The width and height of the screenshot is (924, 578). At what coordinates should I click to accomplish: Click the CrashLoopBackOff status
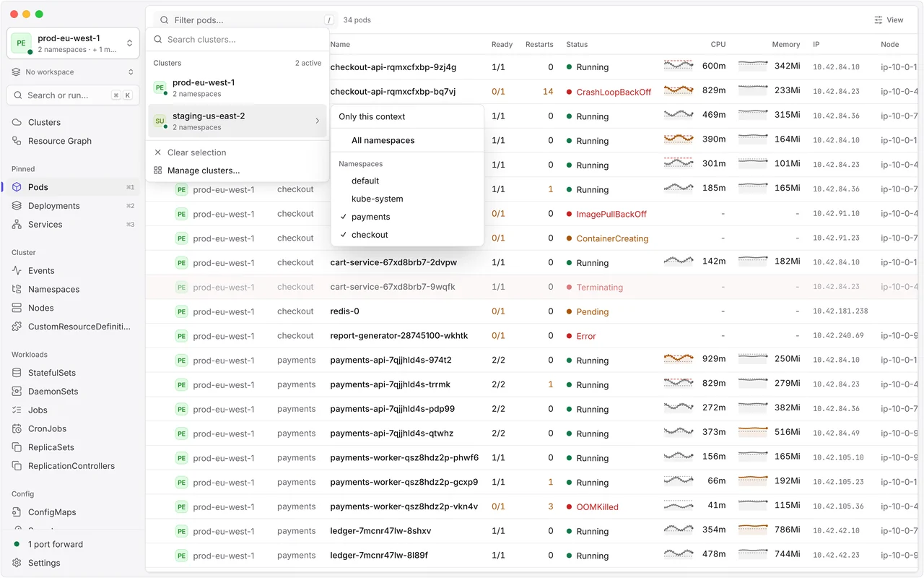click(614, 92)
